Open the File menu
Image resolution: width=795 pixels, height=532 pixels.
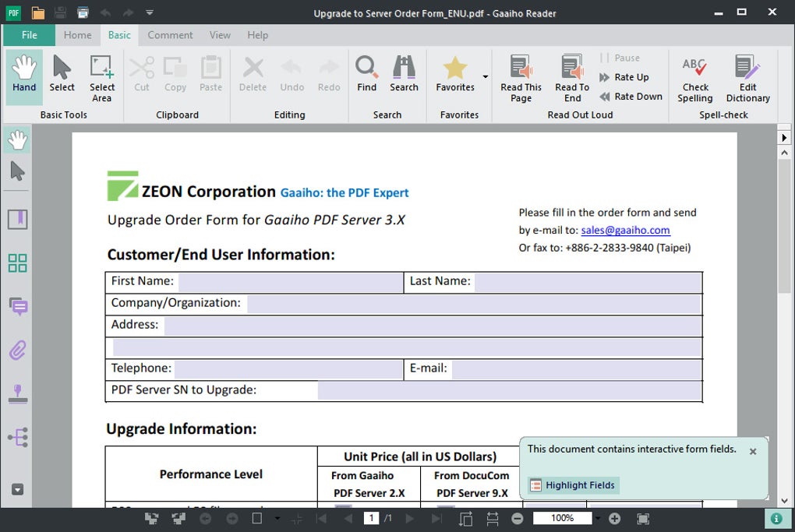[x=29, y=35]
